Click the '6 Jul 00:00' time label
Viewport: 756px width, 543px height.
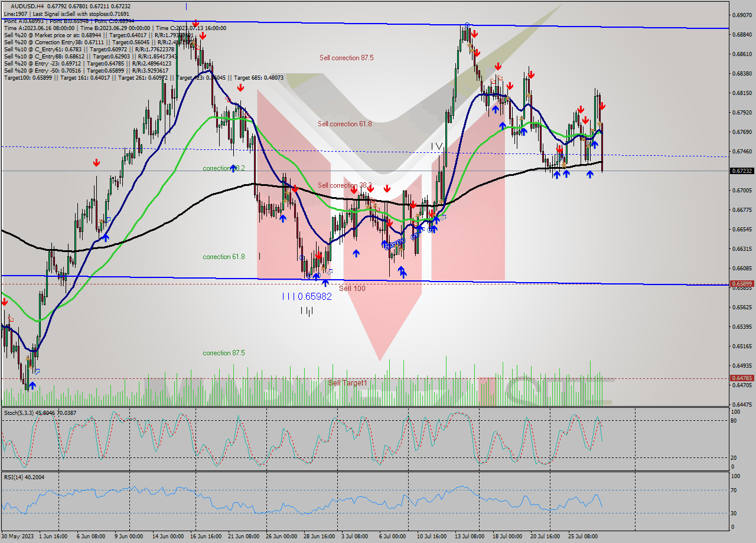[x=393, y=537]
